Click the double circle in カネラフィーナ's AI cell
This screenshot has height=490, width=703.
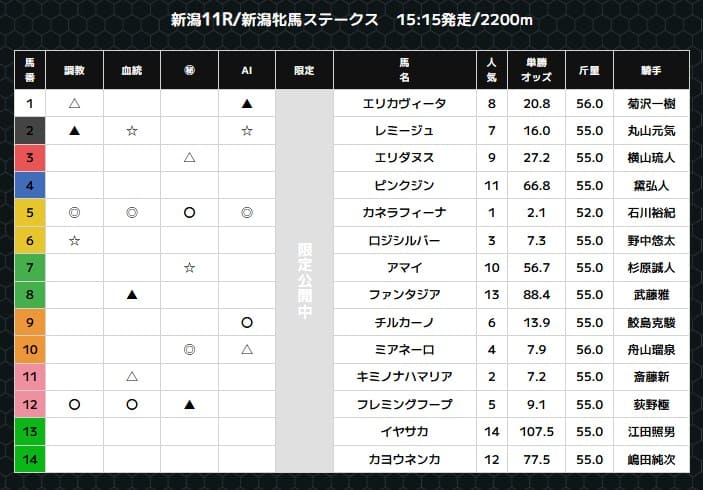coord(246,212)
